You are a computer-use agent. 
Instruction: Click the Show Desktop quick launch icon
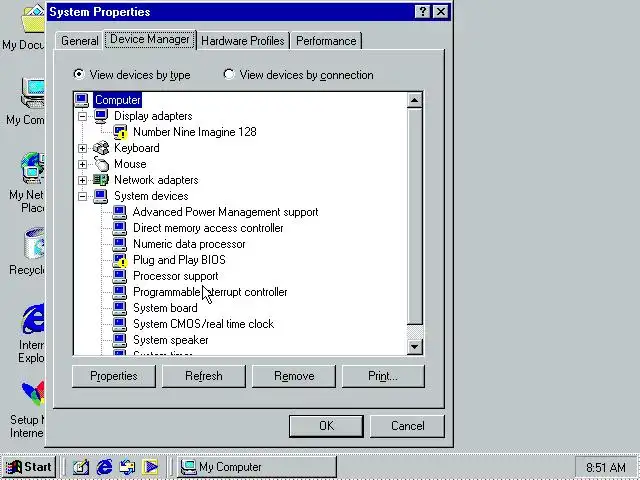(81, 467)
